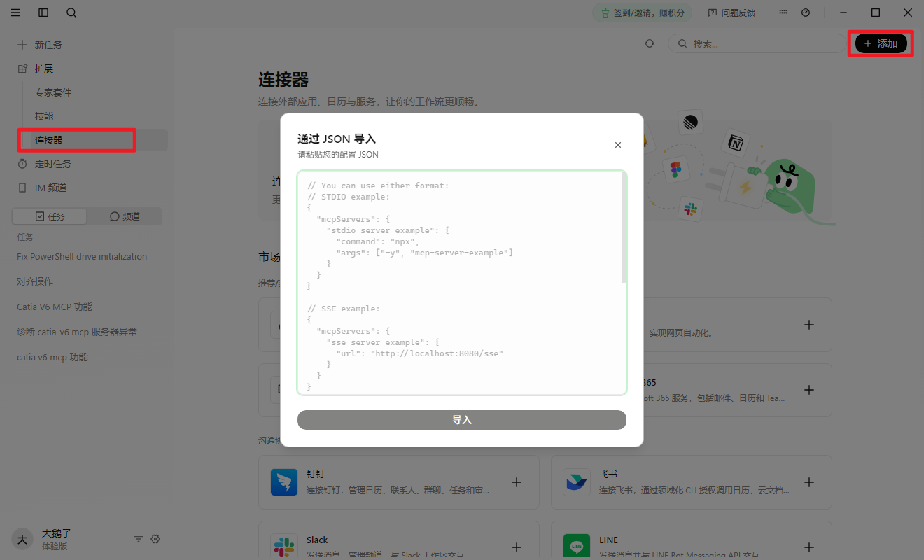
Task: Click inside the JSON config textarea
Action: [x=462, y=283]
